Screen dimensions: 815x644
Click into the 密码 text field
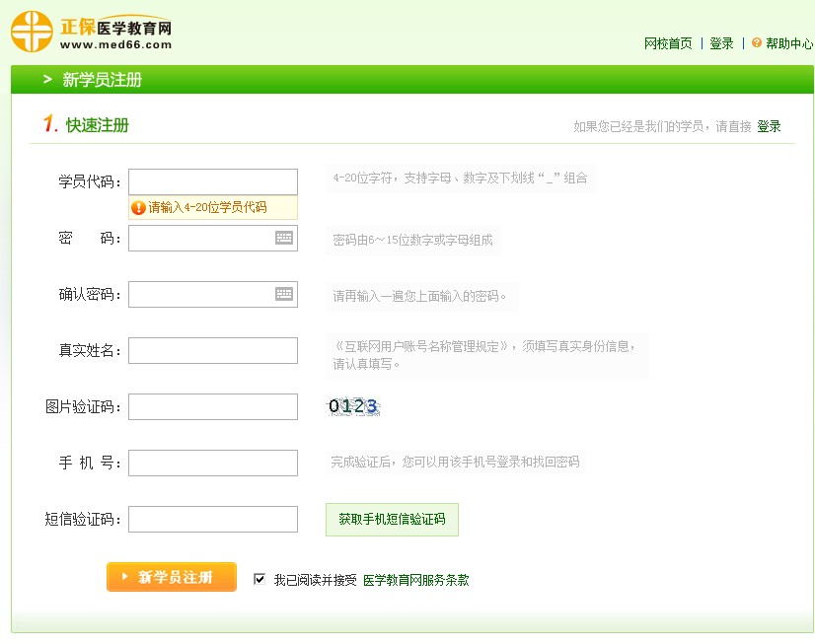200,238
